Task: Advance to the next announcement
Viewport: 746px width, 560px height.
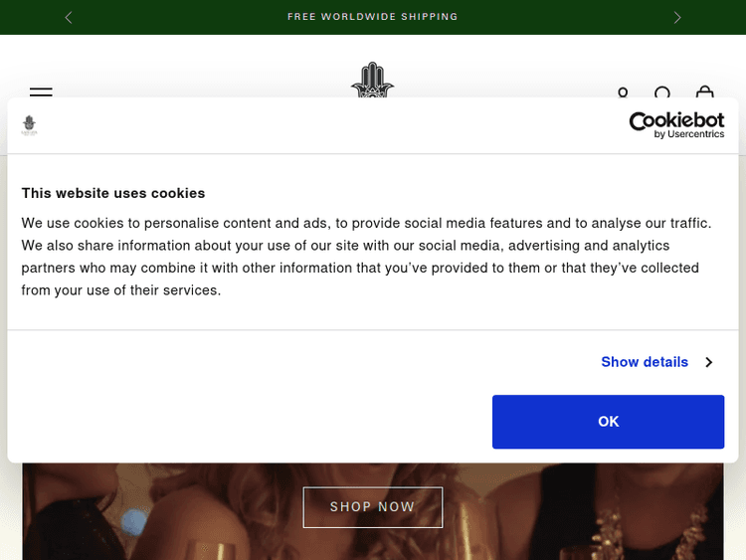Action: (x=677, y=17)
